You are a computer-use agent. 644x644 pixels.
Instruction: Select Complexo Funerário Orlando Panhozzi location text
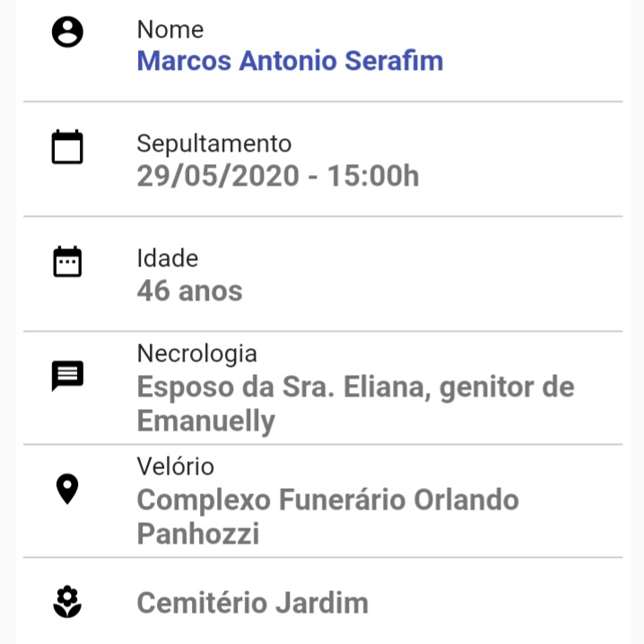327,517
